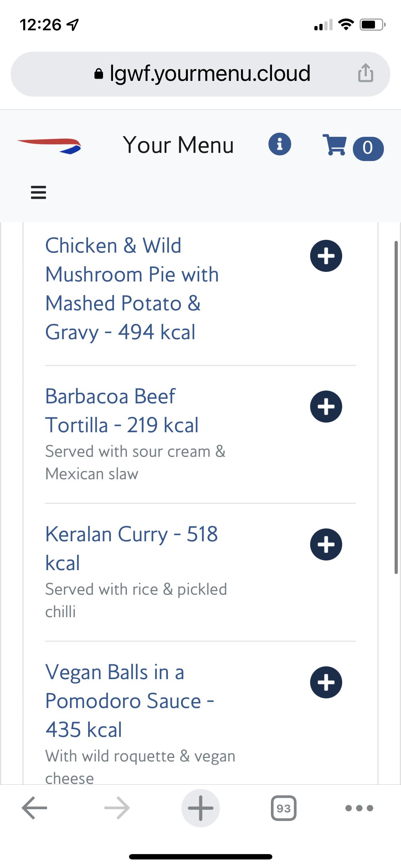Viewport: 401px width, 868px height.
Task: Open the Keralan Curry item
Action: 131,548
